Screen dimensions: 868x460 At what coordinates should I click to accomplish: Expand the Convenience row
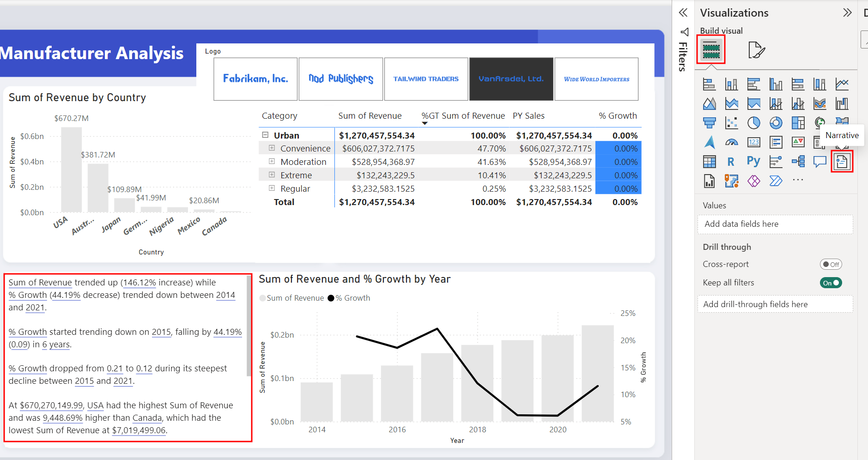tap(272, 148)
